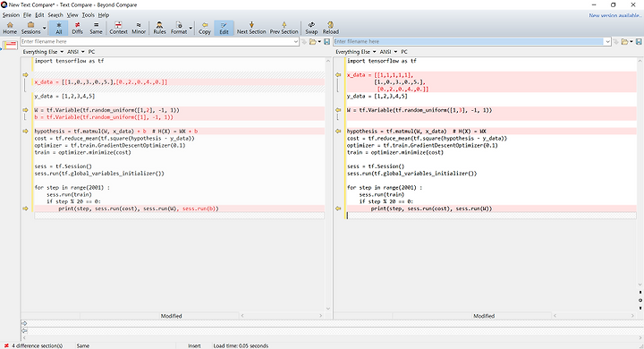The height and width of the screenshot is (349, 644).
Task: Open file browser for left pane
Action: coord(312,41)
